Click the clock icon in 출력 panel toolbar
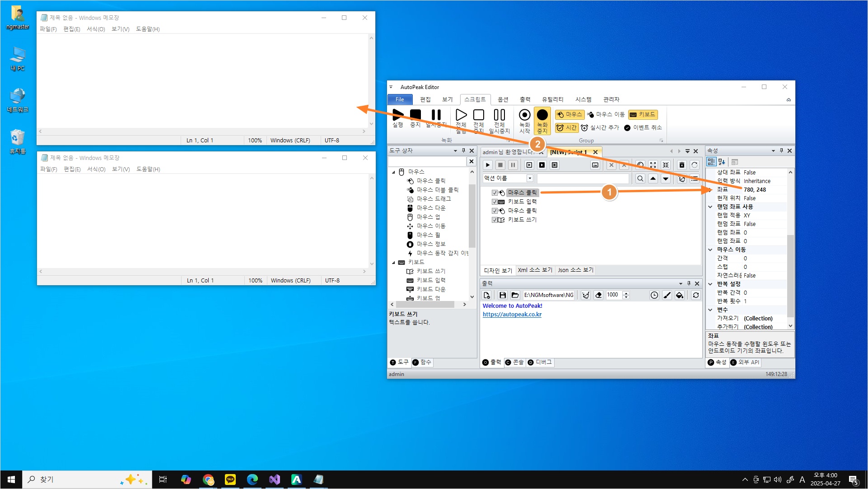Viewport: 868px width, 489px height. pos(654,295)
